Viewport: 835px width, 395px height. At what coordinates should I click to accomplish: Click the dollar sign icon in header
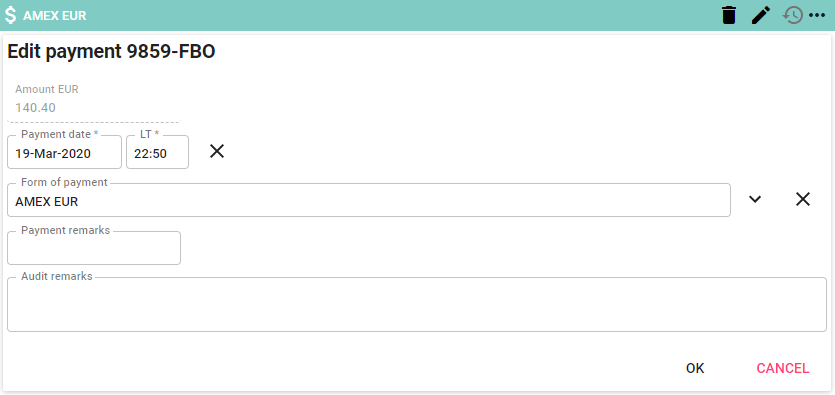(x=10, y=15)
